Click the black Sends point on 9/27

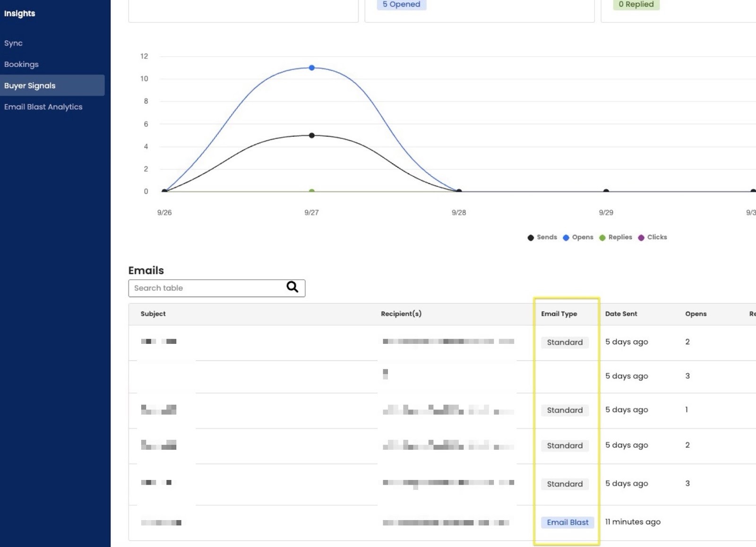(x=312, y=136)
